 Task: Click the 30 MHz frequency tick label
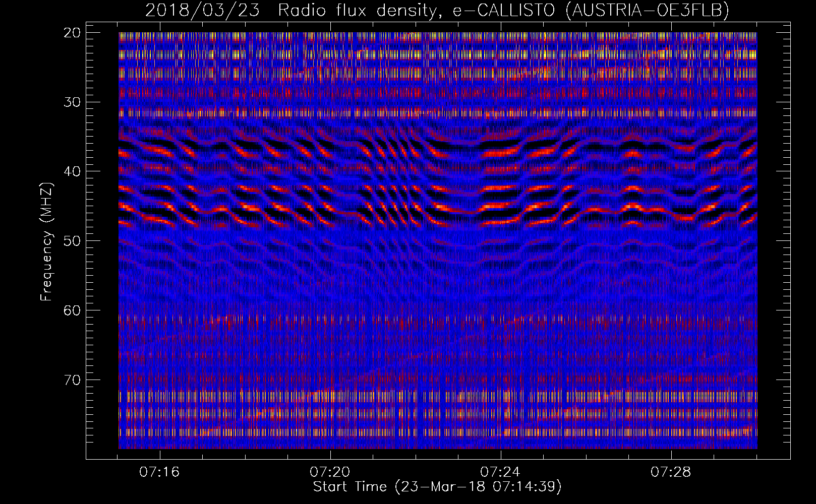click(72, 102)
